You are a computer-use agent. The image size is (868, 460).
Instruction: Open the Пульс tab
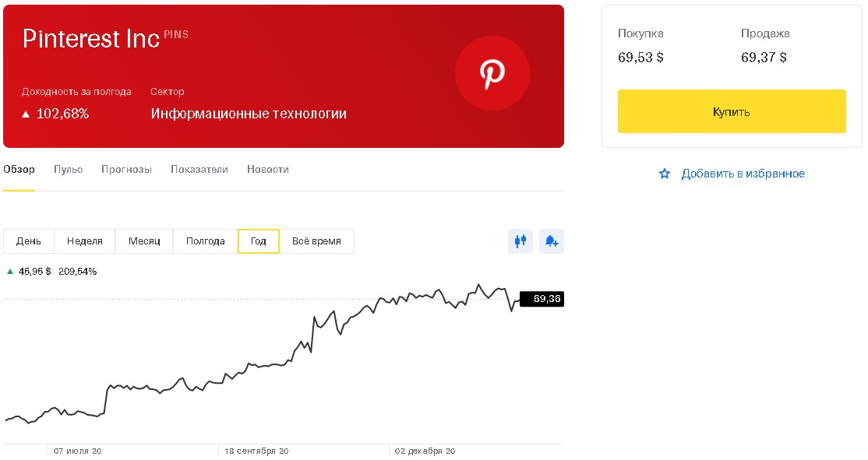pos(68,169)
